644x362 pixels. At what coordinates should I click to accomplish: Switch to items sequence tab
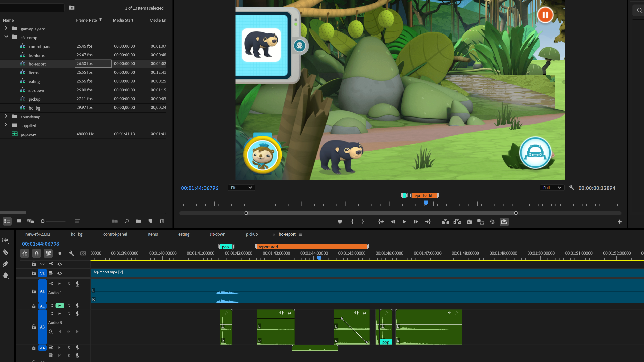153,234
